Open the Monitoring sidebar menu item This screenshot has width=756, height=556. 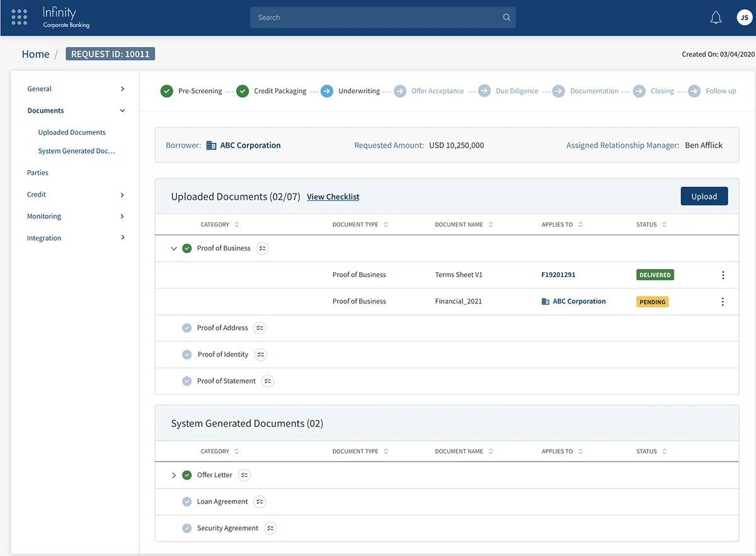click(44, 216)
